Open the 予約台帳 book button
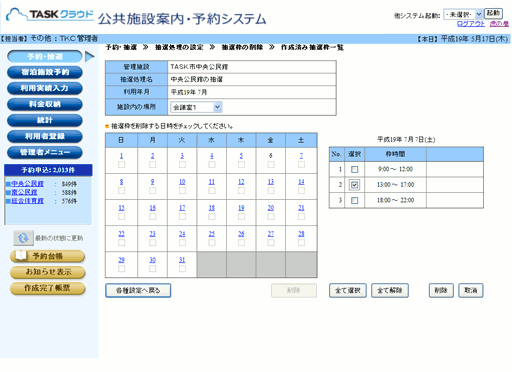This screenshot has width=512, height=372. point(48,256)
